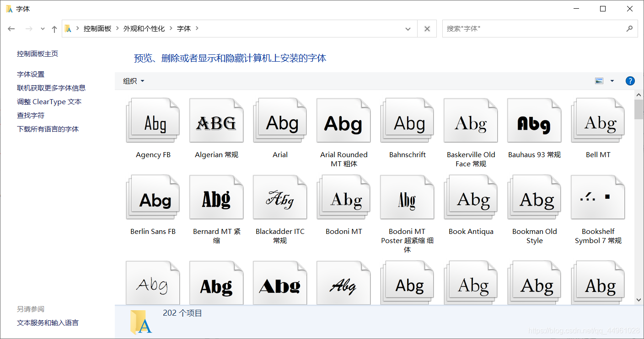
Task: Click the help question mark icon
Action: (630, 81)
